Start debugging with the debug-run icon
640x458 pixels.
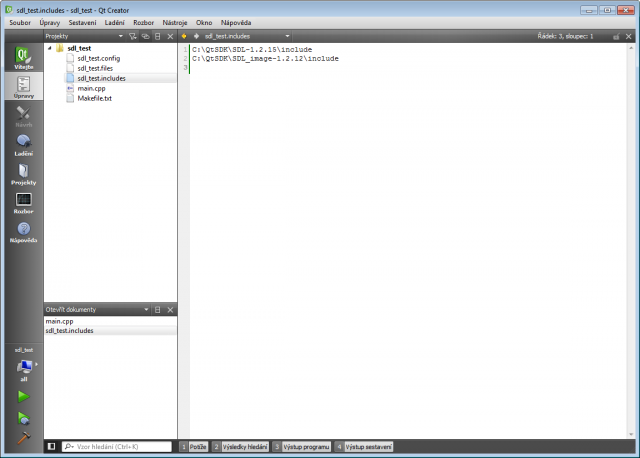tap(22, 418)
